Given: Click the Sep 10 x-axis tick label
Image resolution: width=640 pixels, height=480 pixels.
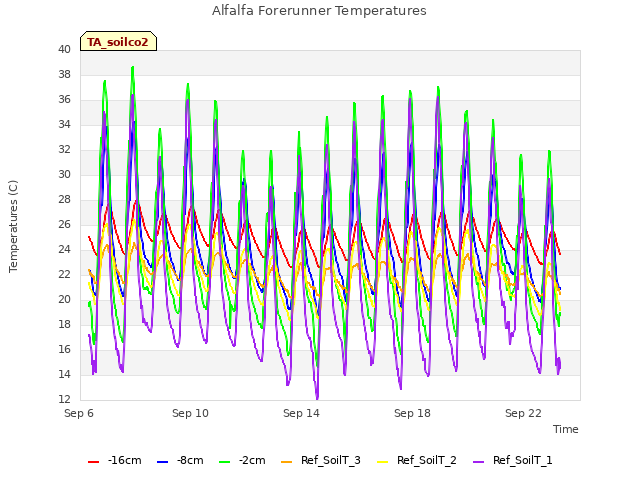Looking at the screenshot, I should (190, 413).
